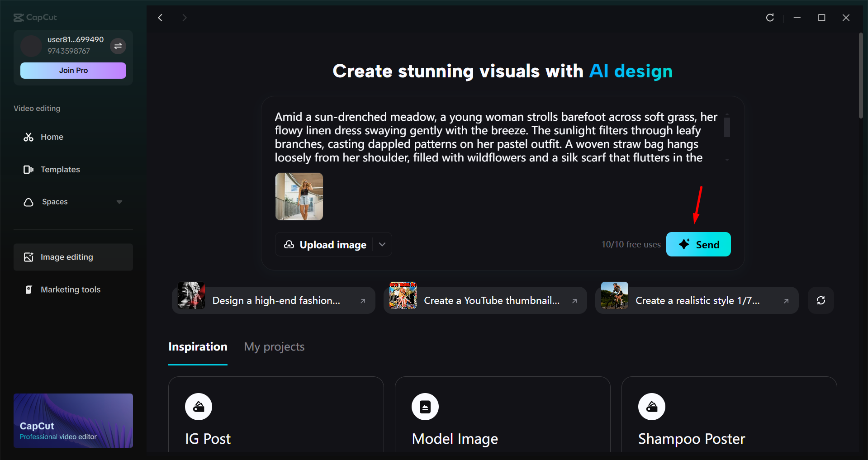Screen dimensions: 868x460
Task: Click the IG Post template icon
Action: click(199, 406)
